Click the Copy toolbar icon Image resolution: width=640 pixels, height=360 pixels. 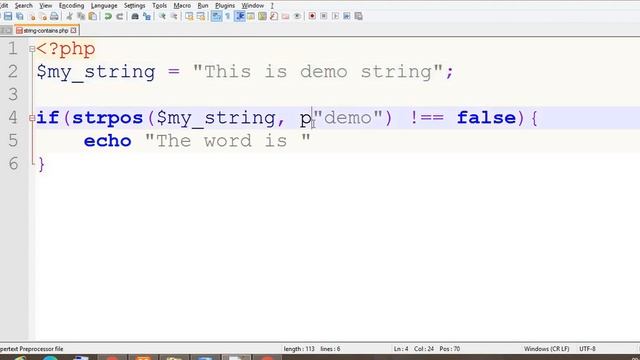(x=81, y=16)
